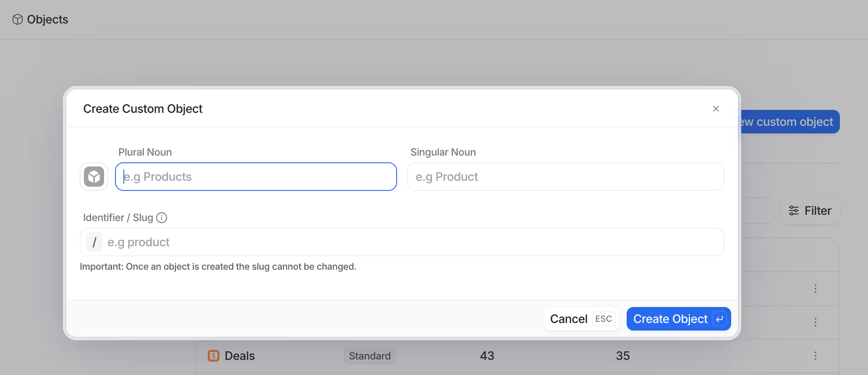Click the Objects page title
Image resolution: width=868 pixels, height=375 pixels.
(x=47, y=19)
